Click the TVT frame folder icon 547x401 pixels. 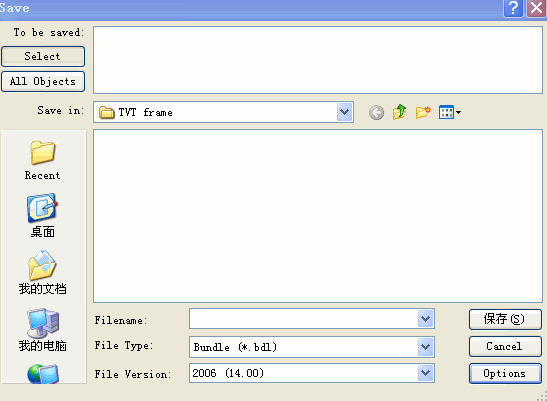click(x=107, y=112)
